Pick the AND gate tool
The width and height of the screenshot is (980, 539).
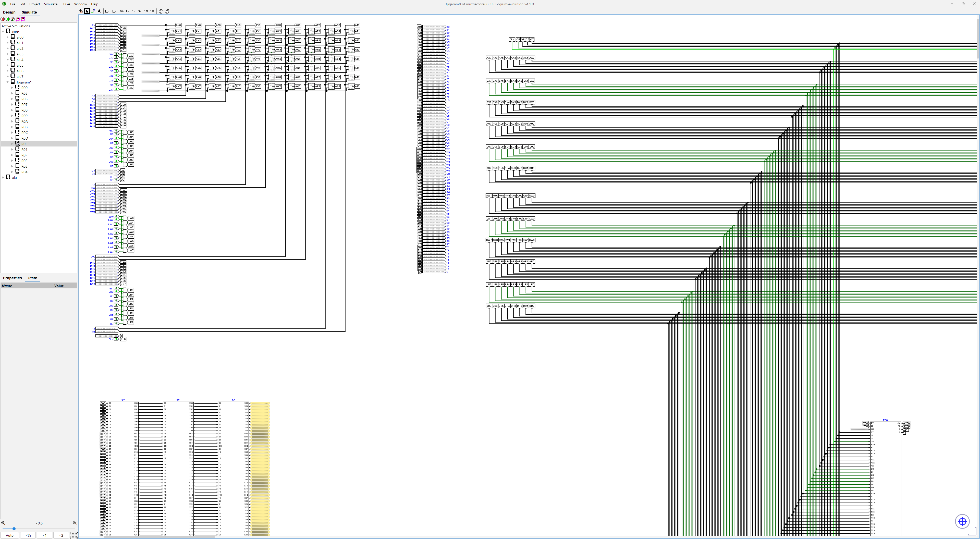pyautogui.click(x=128, y=11)
